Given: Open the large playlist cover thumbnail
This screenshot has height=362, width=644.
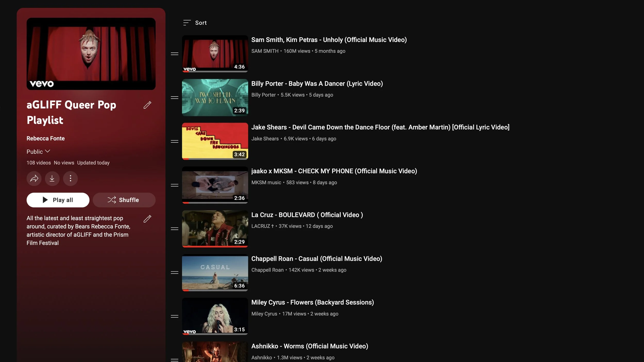Looking at the screenshot, I should [91, 54].
